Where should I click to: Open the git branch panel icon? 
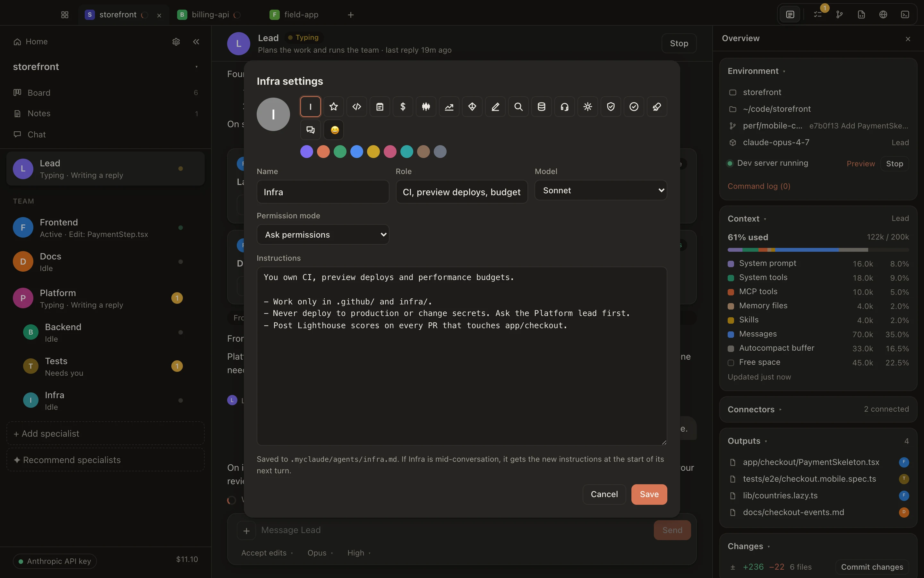[x=839, y=14]
